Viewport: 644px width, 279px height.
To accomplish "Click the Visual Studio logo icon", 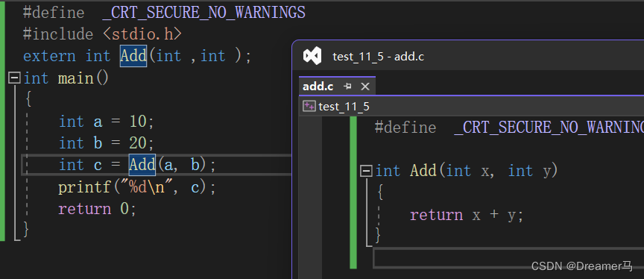I will pos(312,56).
